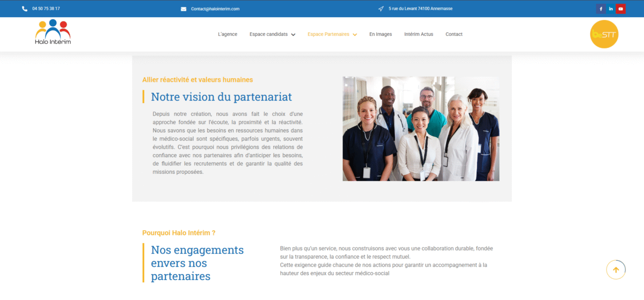
Task: Click the healthcare team photo
Action: pyautogui.click(x=421, y=128)
